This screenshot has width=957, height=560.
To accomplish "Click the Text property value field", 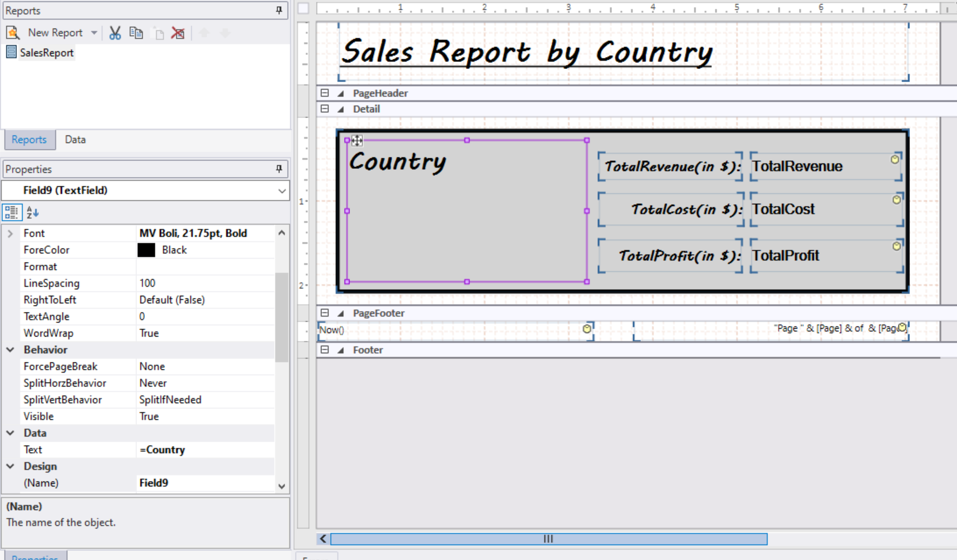I will point(205,450).
